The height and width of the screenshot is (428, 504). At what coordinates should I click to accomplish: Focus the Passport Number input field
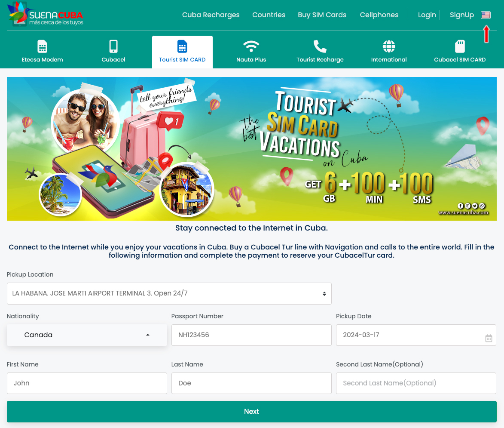(251, 335)
